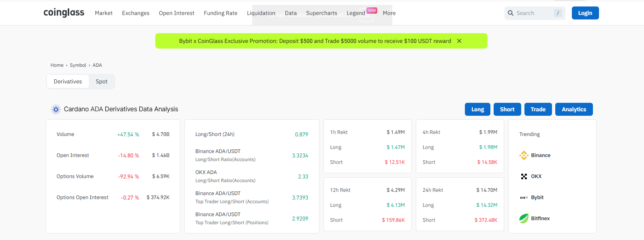Select the Derivatives tab
Image resolution: width=644 pixels, height=240 pixels.
[x=68, y=81]
